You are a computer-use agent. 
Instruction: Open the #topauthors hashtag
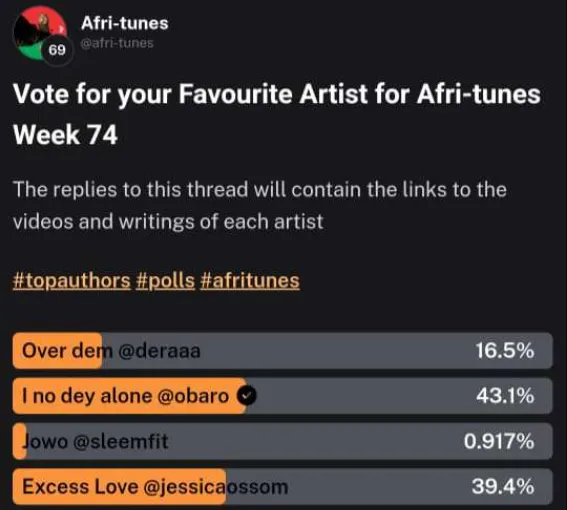[72, 281]
